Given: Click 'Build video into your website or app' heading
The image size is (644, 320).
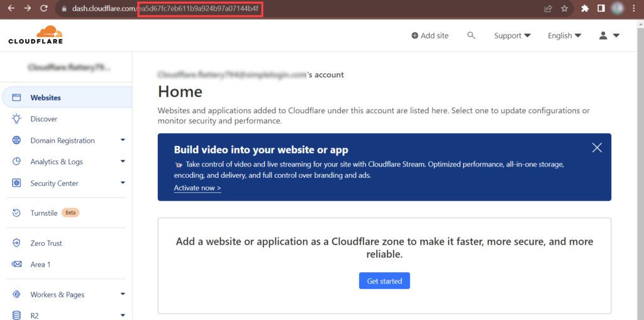Looking at the screenshot, I should click(x=261, y=150).
